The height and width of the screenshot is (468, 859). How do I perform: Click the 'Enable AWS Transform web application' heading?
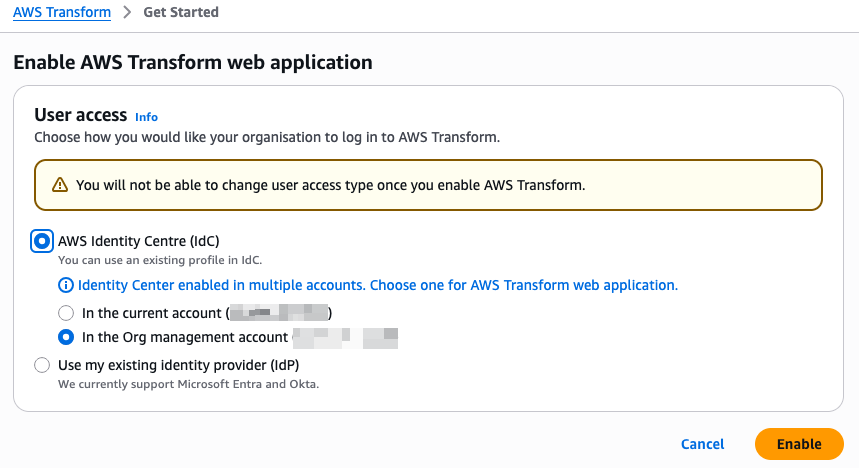click(193, 62)
